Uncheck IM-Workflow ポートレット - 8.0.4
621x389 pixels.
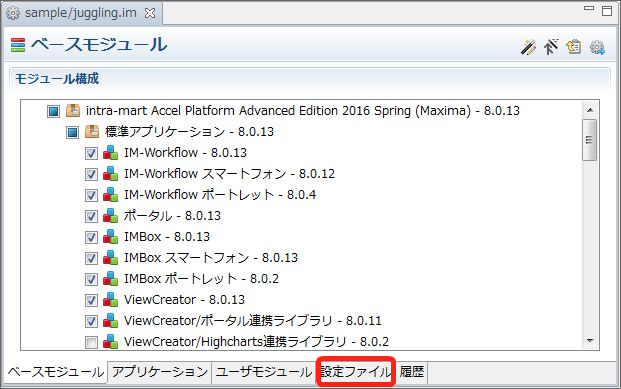click(91, 195)
